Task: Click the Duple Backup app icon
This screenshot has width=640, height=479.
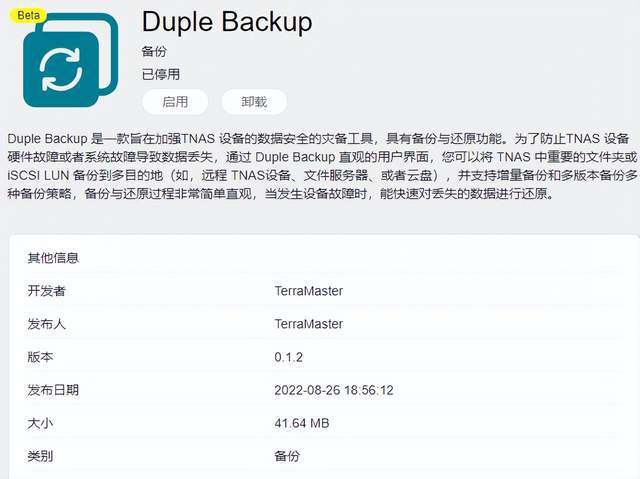Action: pyautogui.click(x=71, y=60)
